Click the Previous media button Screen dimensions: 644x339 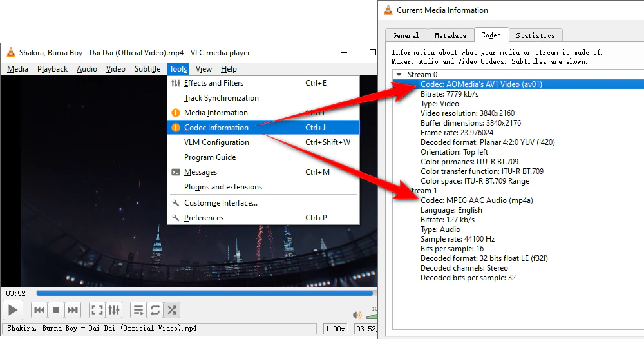pyautogui.click(x=39, y=310)
